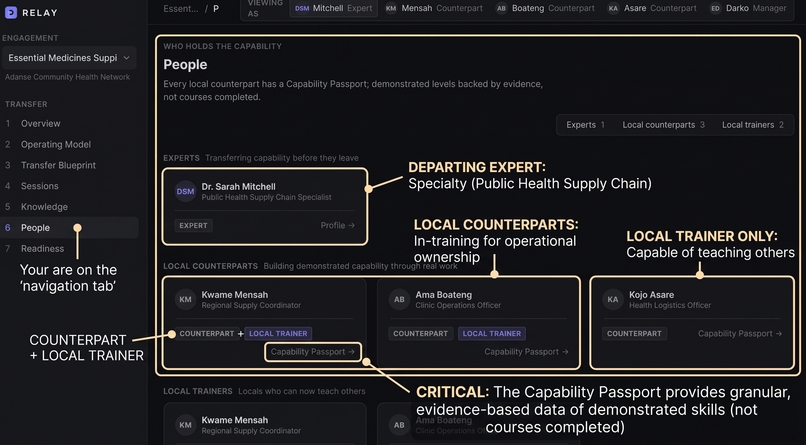
Task: Click Ama Boateng's LOCAL TRAINER tag
Action: (492, 333)
